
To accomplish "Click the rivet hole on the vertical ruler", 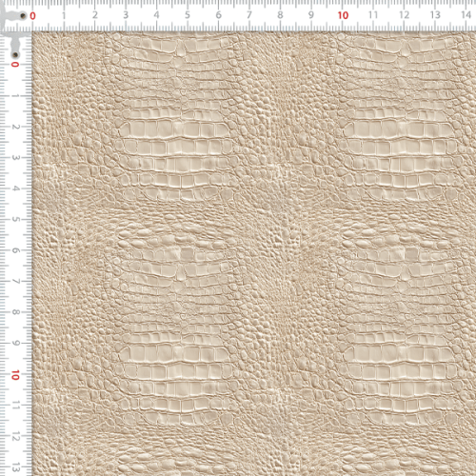I will point(15,55).
